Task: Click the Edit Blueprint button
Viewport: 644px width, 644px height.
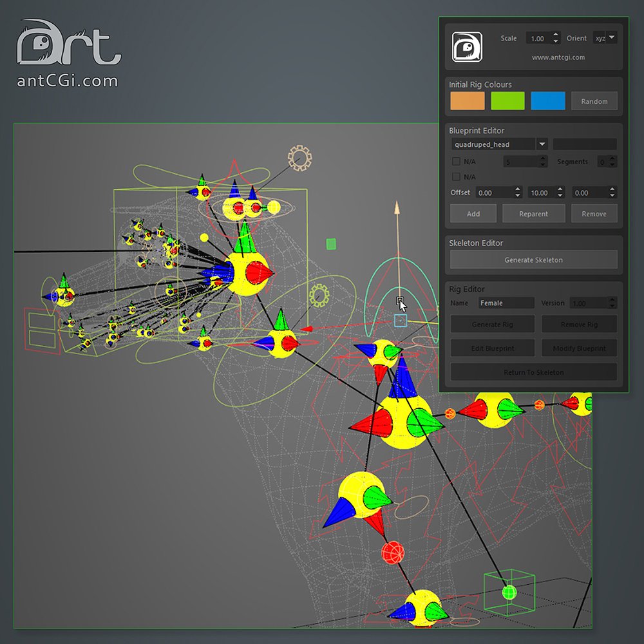Action: 493,348
